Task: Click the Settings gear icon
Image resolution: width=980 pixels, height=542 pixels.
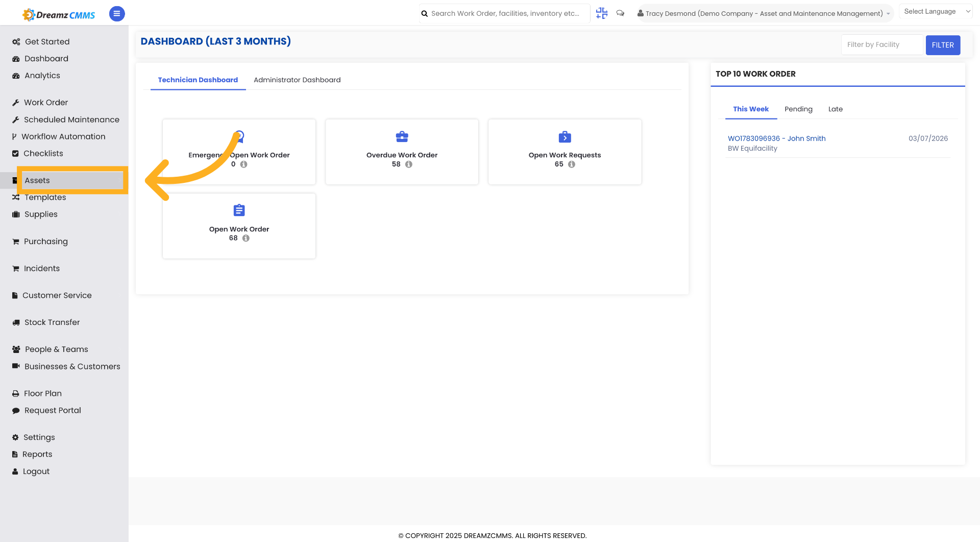Action: (x=15, y=438)
